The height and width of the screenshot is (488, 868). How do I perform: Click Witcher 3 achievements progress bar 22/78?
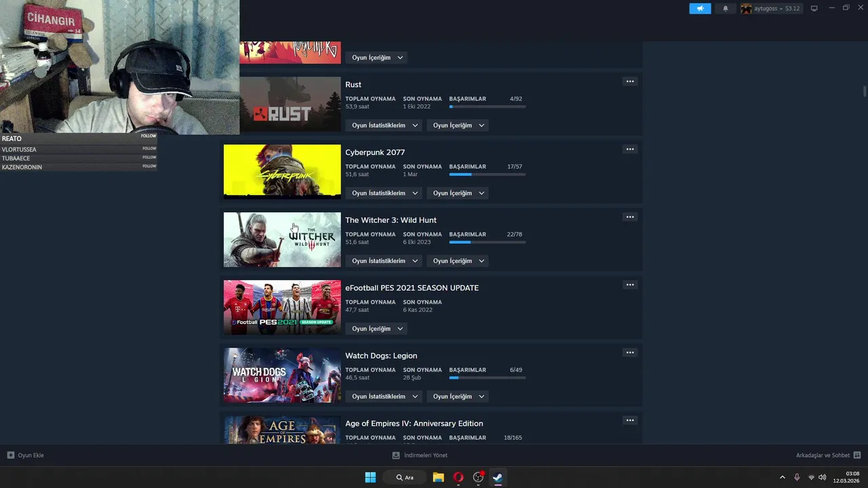488,242
